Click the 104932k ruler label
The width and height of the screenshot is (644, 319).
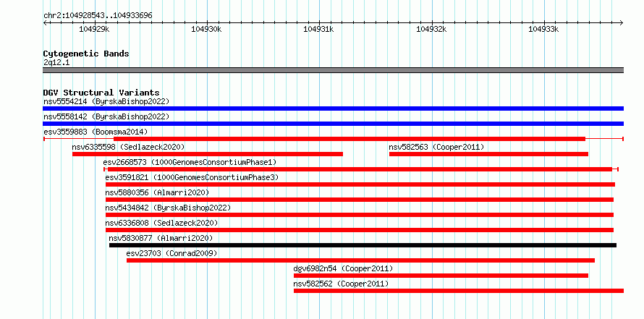(x=431, y=29)
